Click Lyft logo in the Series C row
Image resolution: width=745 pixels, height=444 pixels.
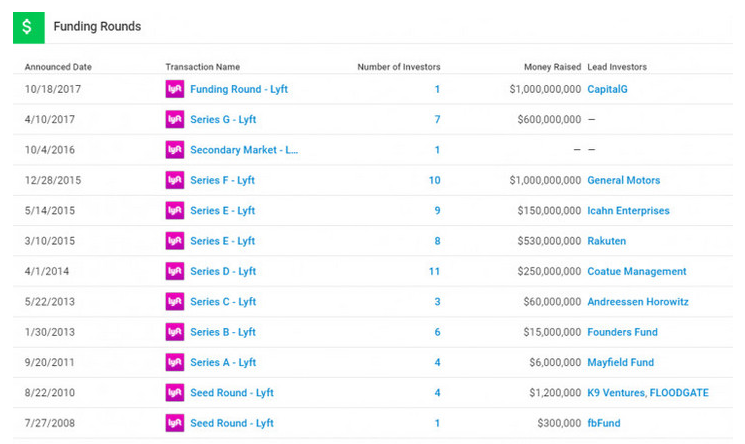tap(175, 302)
